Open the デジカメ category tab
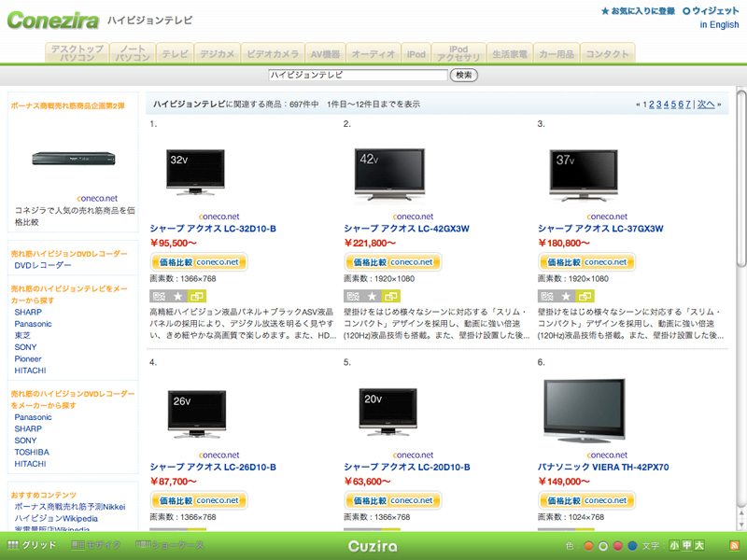This screenshot has width=747, height=560. (217, 54)
